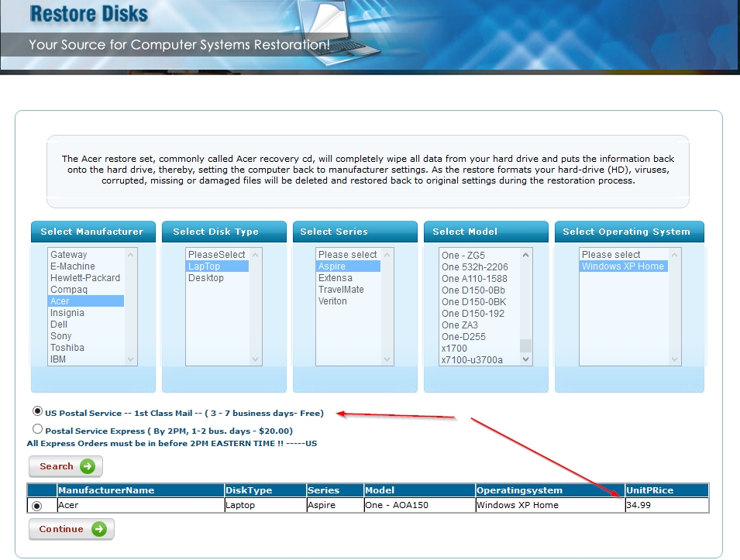Select Extensa series
Screen dimensions: 740x560
point(348,278)
